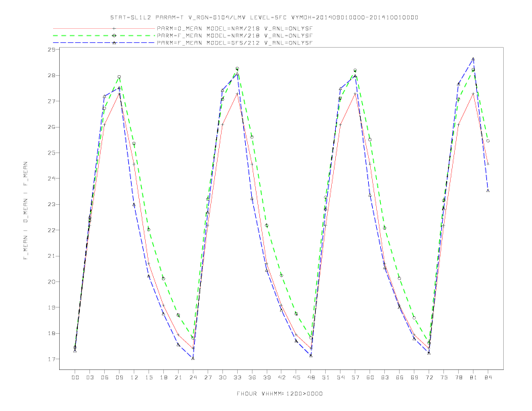The height and width of the screenshot is (411, 532).
Task: Click the green NAM circle marker at hour 33 peak
Action: (237, 68)
